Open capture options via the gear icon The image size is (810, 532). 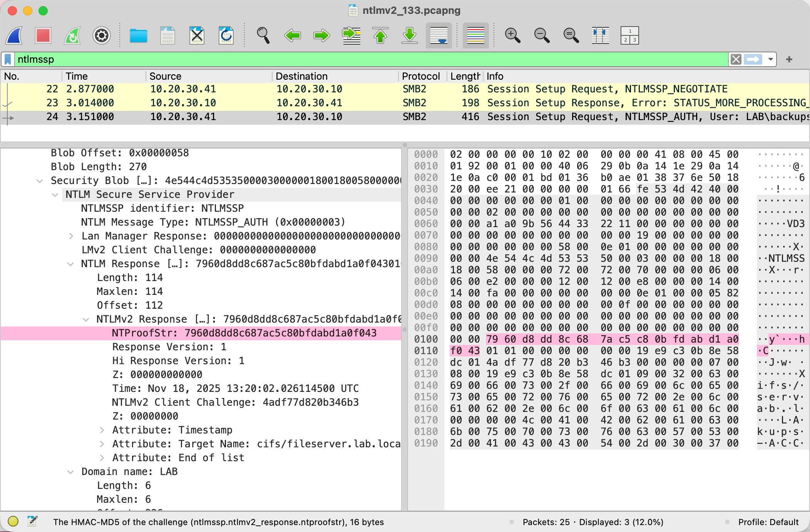point(102,36)
